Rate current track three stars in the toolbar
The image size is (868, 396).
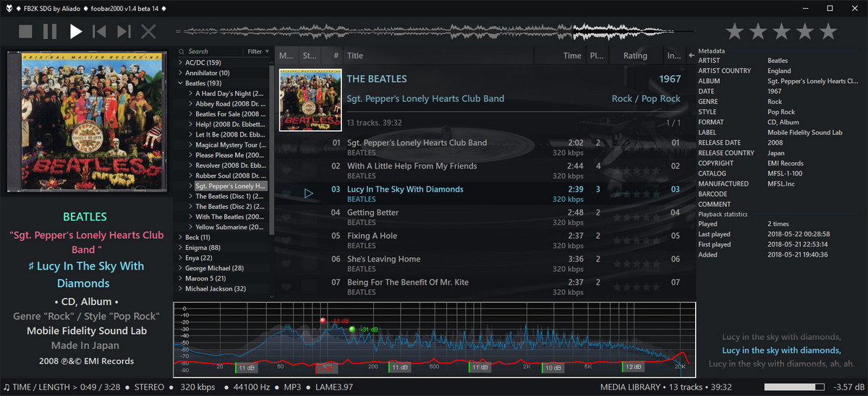pos(781,31)
